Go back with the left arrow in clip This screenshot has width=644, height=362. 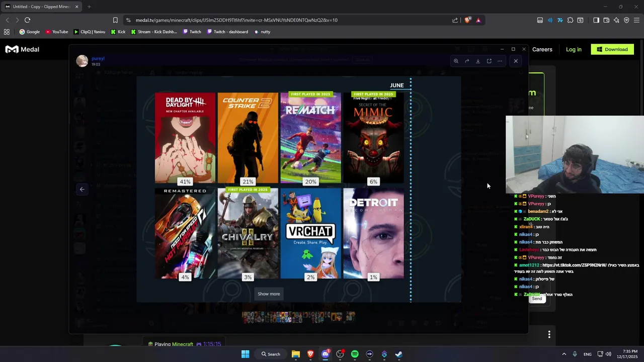[x=82, y=189]
